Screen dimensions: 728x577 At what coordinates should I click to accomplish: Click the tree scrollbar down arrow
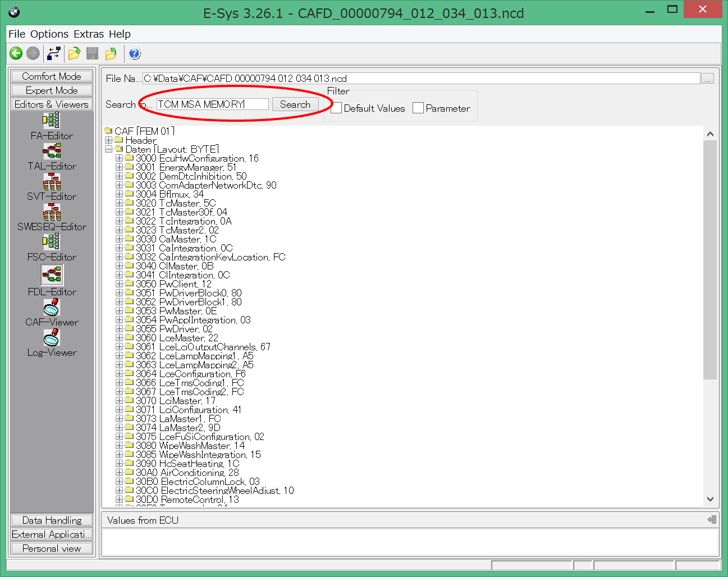[x=710, y=499]
